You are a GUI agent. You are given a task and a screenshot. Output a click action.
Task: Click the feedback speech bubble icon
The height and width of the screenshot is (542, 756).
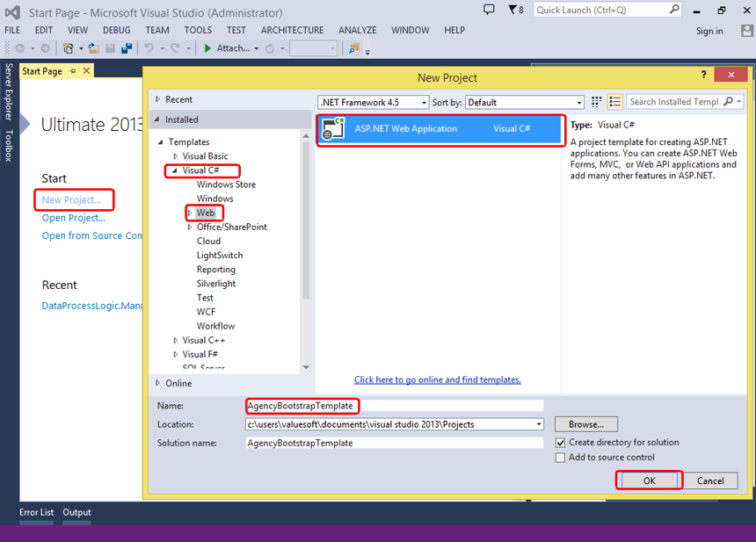pyautogui.click(x=490, y=10)
